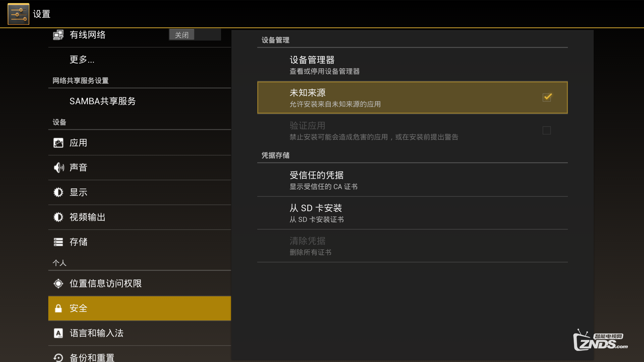Click the storage icon beside 存储

point(58,242)
